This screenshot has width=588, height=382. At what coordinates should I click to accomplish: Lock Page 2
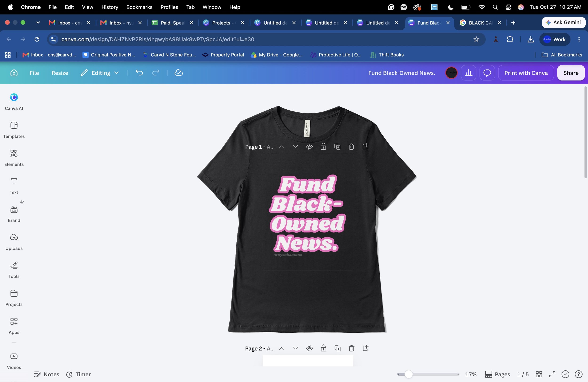pyautogui.click(x=324, y=348)
